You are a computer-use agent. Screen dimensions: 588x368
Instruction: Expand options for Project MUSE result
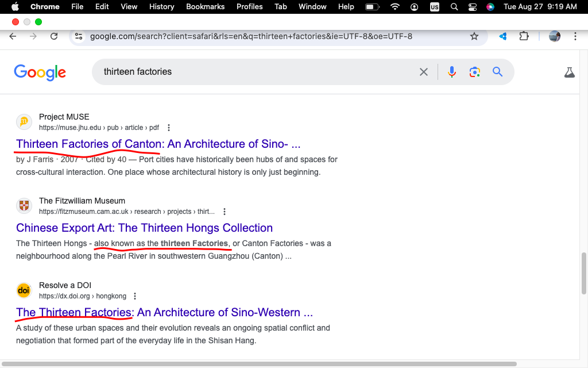[x=168, y=128]
